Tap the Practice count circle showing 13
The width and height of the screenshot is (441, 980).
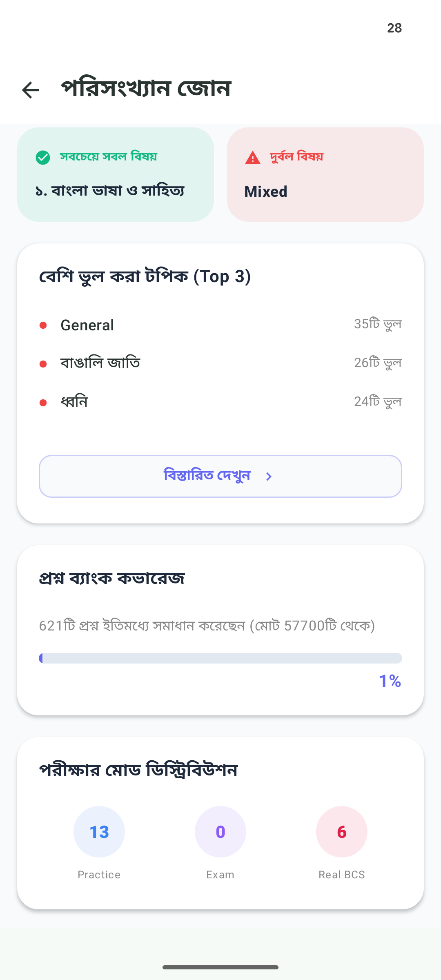pos(99,832)
